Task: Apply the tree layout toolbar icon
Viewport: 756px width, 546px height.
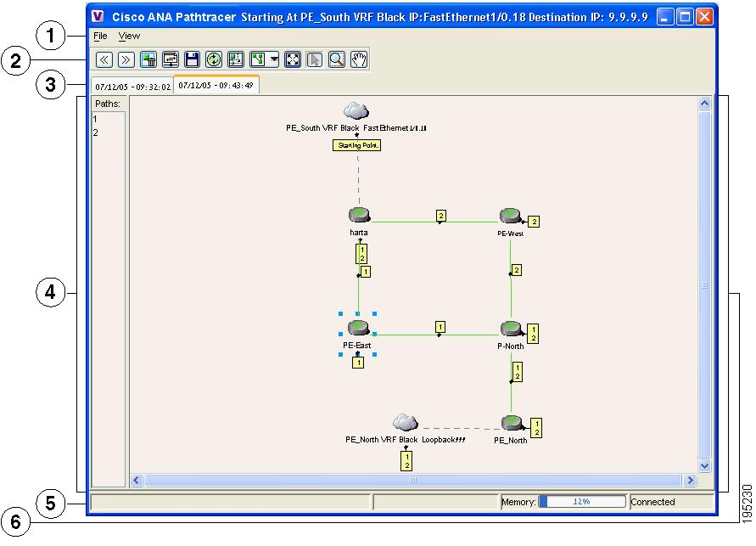Action: tap(258, 59)
